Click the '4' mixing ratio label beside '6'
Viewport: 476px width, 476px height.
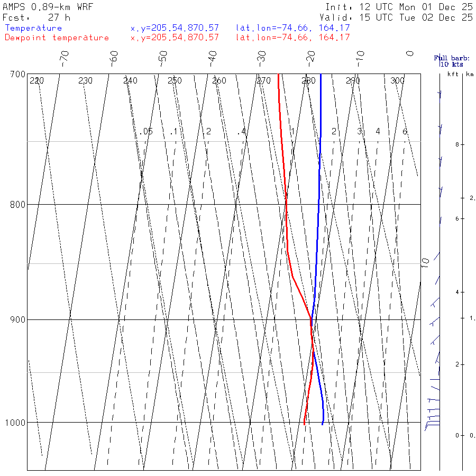tap(378, 132)
